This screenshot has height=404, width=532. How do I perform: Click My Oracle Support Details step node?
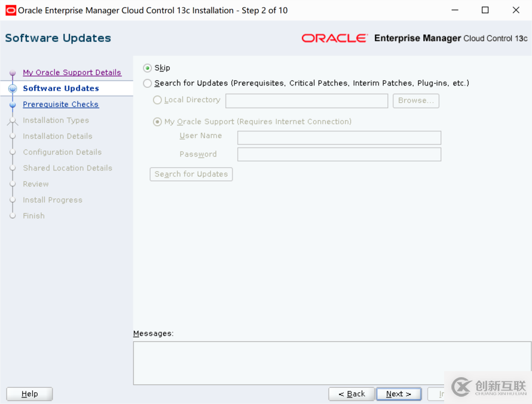click(x=13, y=72)
